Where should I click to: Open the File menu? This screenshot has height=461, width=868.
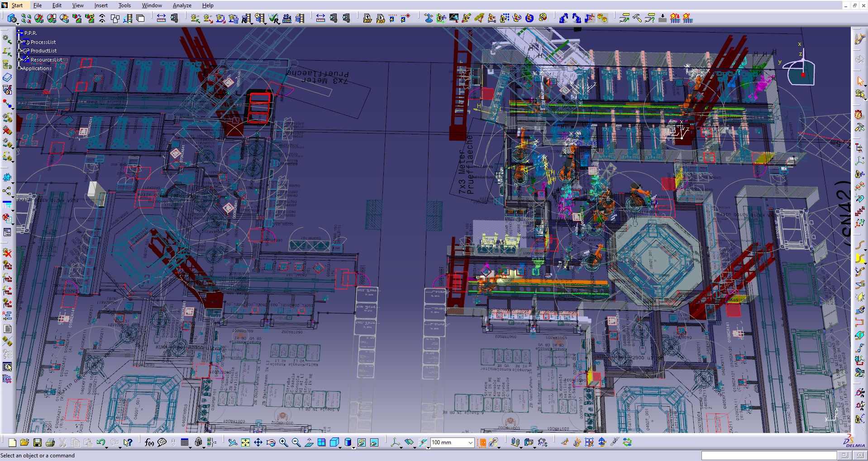38,5
